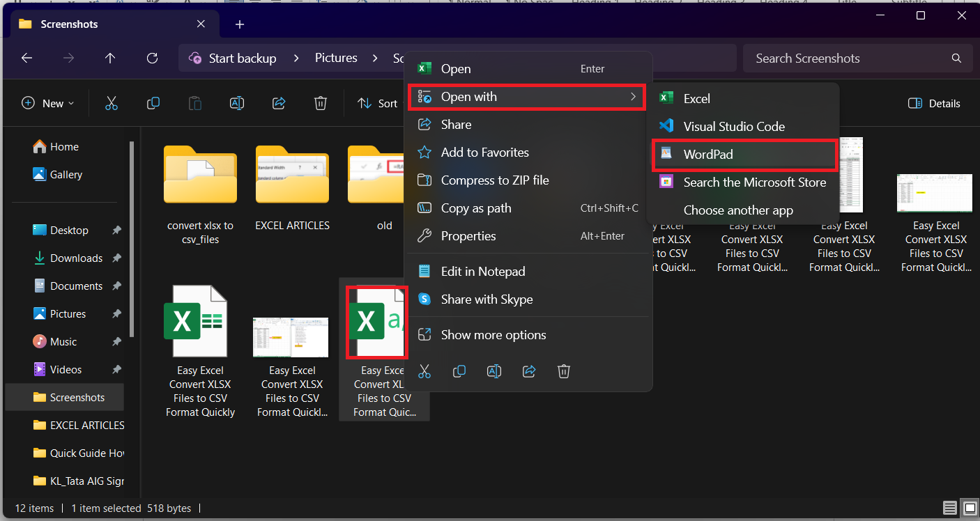Click the Refresh icon
Screen dimensions: 980x521
tap(152, 59)
